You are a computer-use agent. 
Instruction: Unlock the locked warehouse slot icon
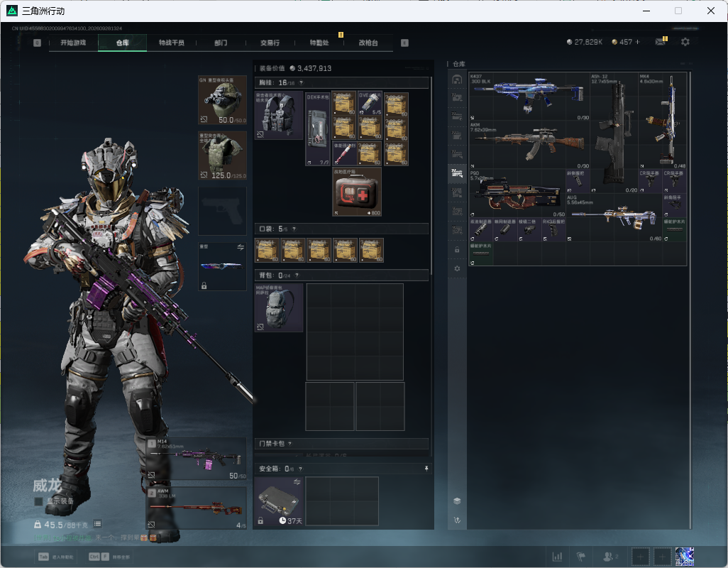[457, 249]
